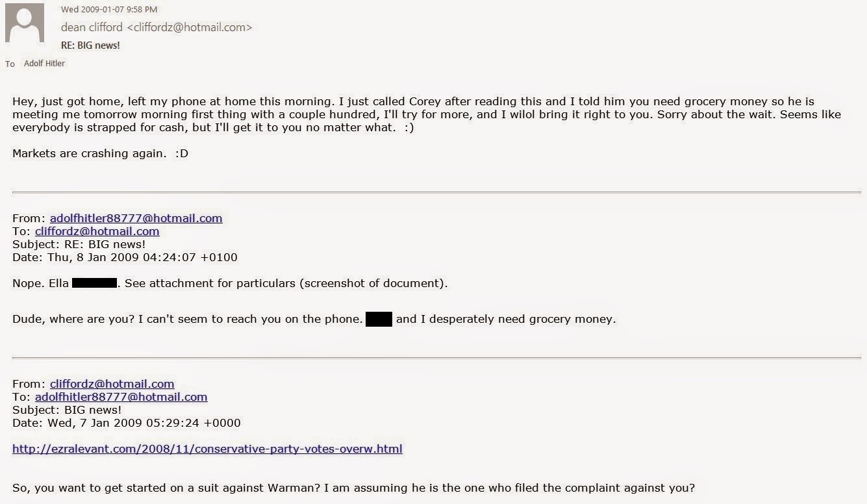The image size is (867, 504).
Task: Open adolfhitler88777 link in bottom To line
Action: (121, 397)
